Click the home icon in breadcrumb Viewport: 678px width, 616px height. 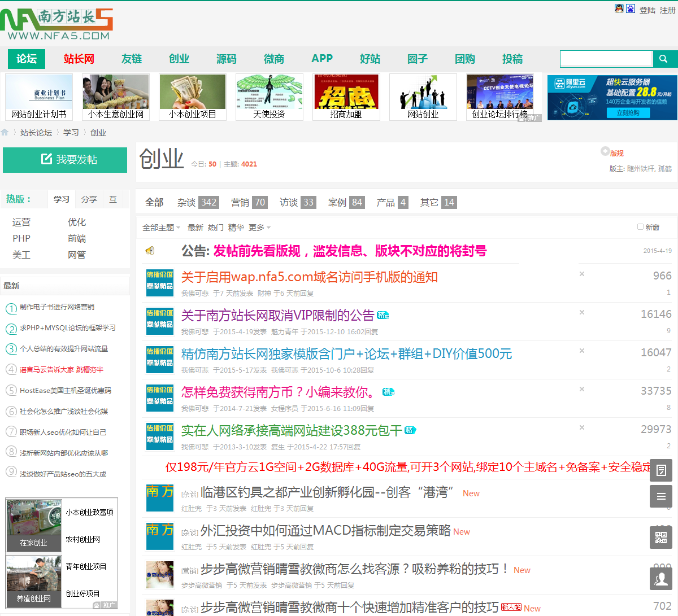pos(5,132)
